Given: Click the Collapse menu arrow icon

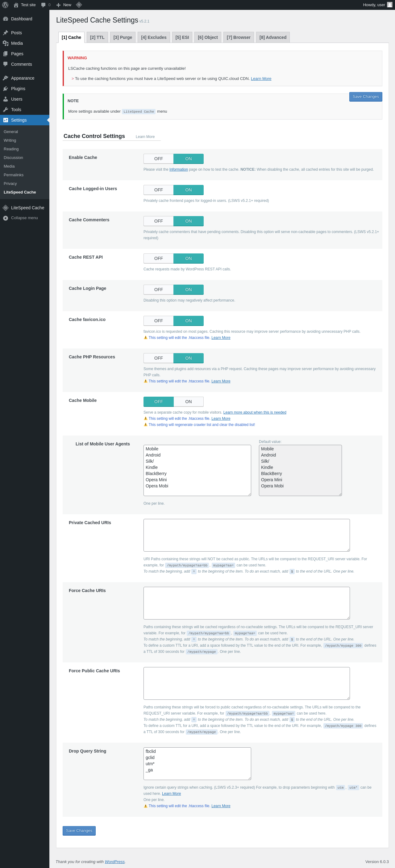Looking at the screenshot, I should click(5, 218).
